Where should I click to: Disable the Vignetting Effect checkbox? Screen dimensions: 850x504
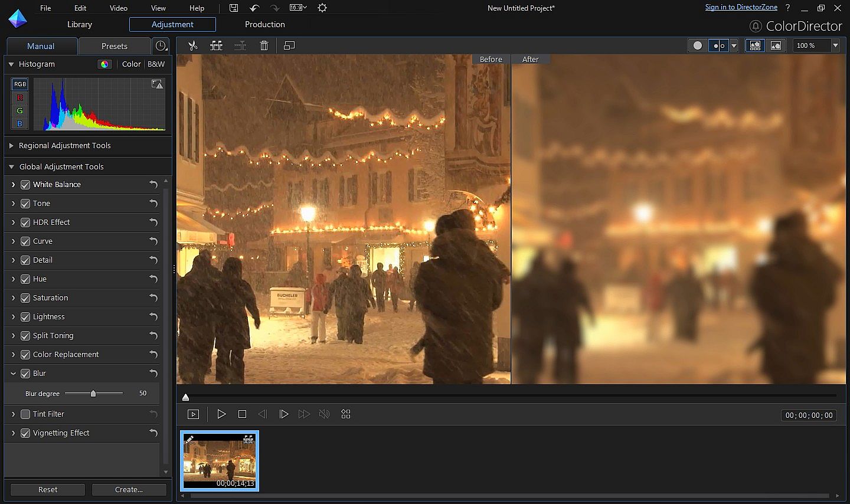(25, 433)
